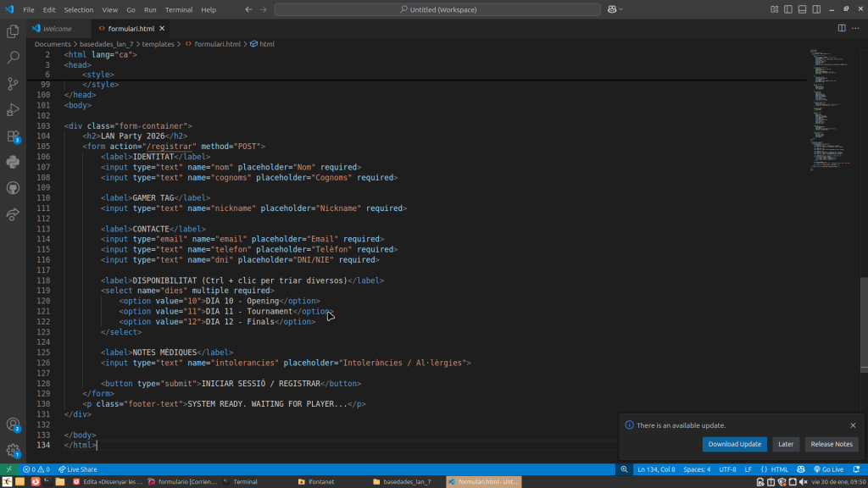The height and width of the screenshot is (488, 868).
Task: Switch to the Welcome tab
Action: coord(57,28)
